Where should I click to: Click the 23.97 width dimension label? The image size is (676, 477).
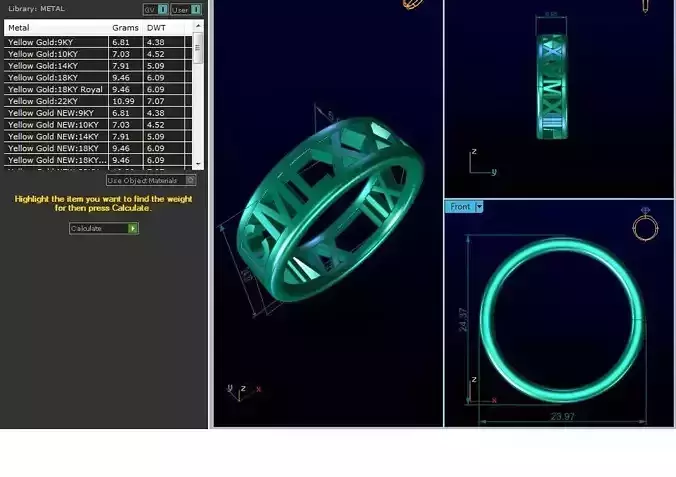pos(562,417)
